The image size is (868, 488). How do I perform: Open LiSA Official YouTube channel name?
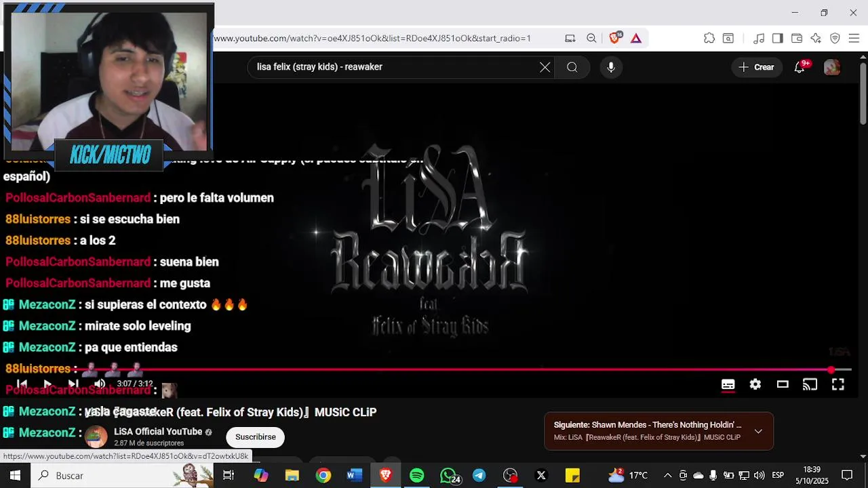coord(158,432)
